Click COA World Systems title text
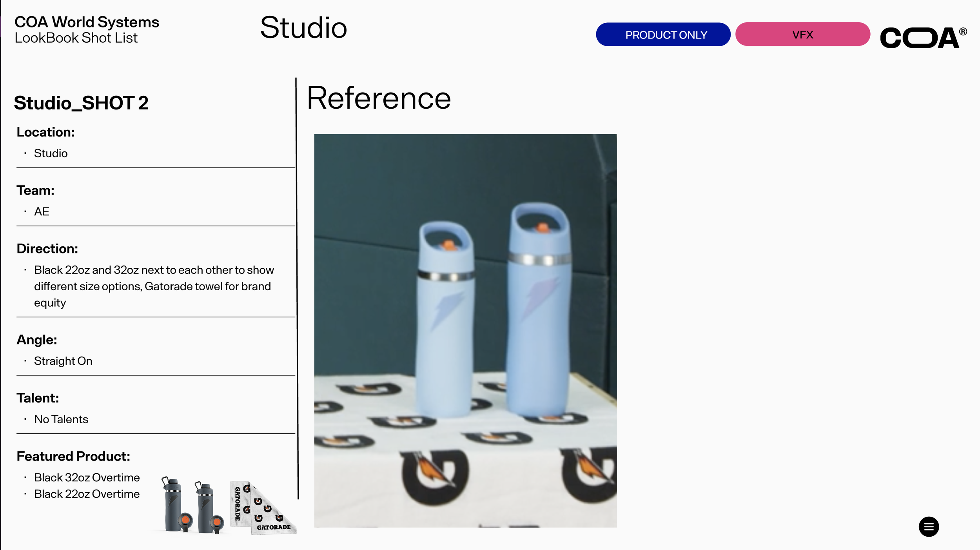 (x=87, y=22)
